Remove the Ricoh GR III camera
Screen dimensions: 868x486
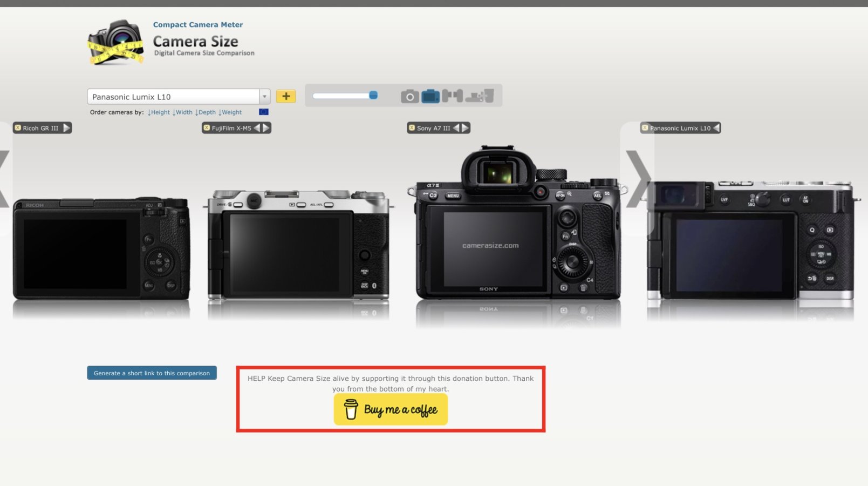click(x=18, y=128)
